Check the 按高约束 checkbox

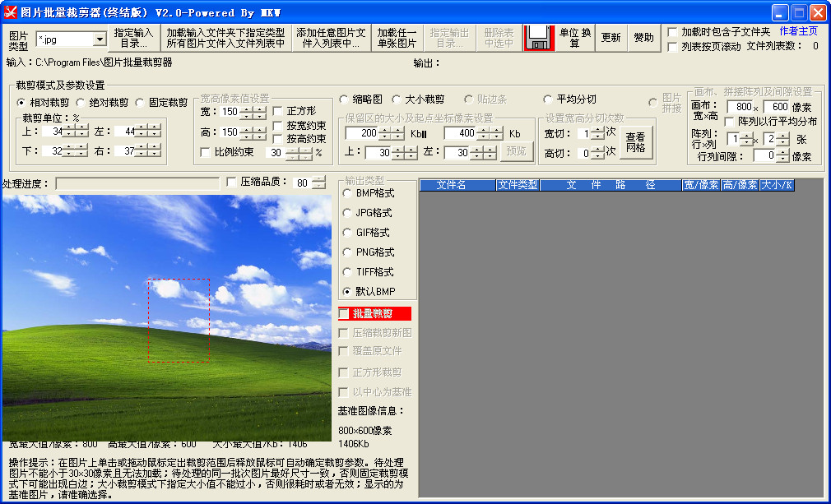278,139
